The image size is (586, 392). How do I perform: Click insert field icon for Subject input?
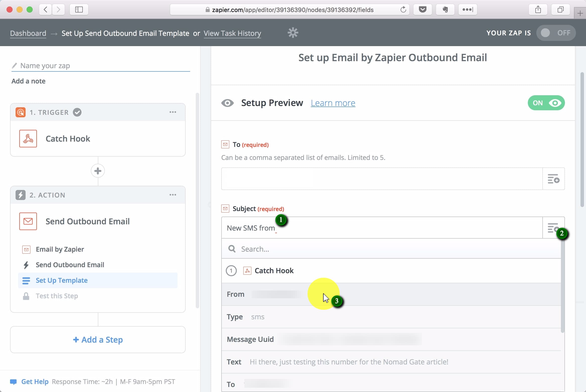click(x=553, y=228)
